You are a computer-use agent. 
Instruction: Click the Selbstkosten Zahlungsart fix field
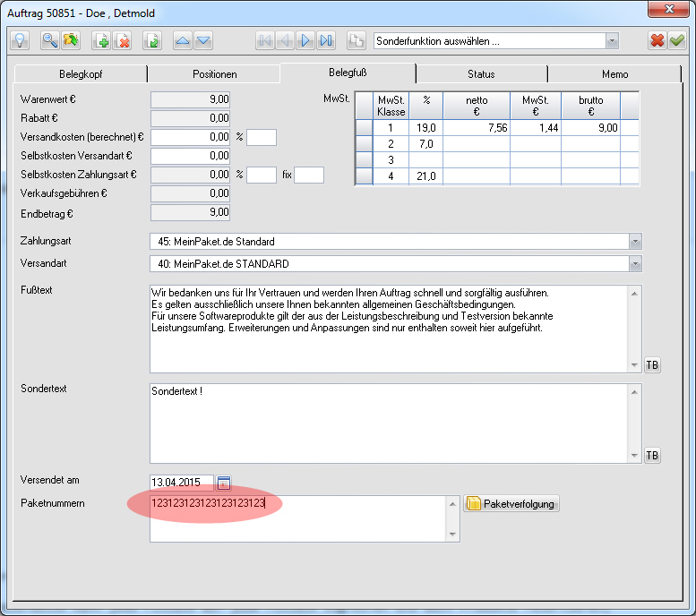pyautogui.click(x=309, y=175)
